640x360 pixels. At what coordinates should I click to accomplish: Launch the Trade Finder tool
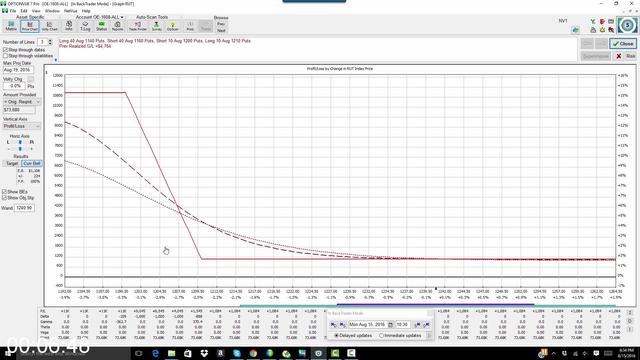[138, 26]
